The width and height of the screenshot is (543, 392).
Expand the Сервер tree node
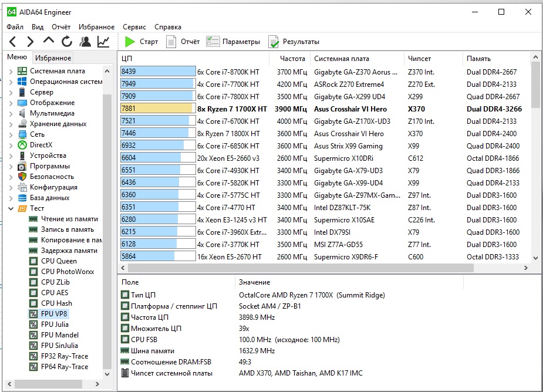point(11,93)
